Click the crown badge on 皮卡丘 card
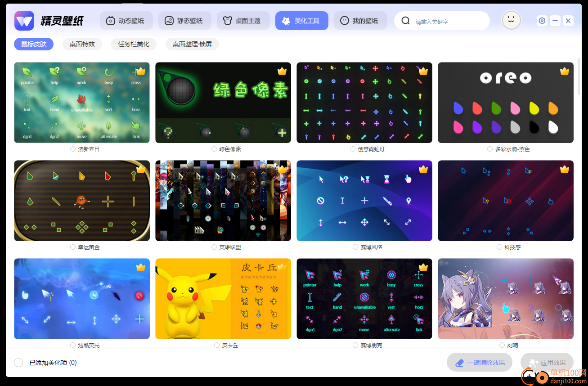588x386 pixels. click(282, 267)
